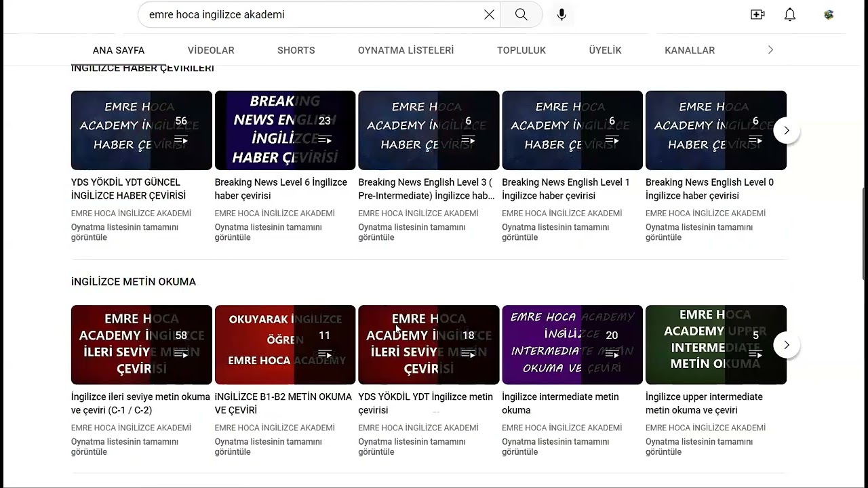Image resolution: width=868 pixels, height=488 pixels.
Task: Open the OYNATMA LİSTELERİ tab
Action: click(406, 50)
